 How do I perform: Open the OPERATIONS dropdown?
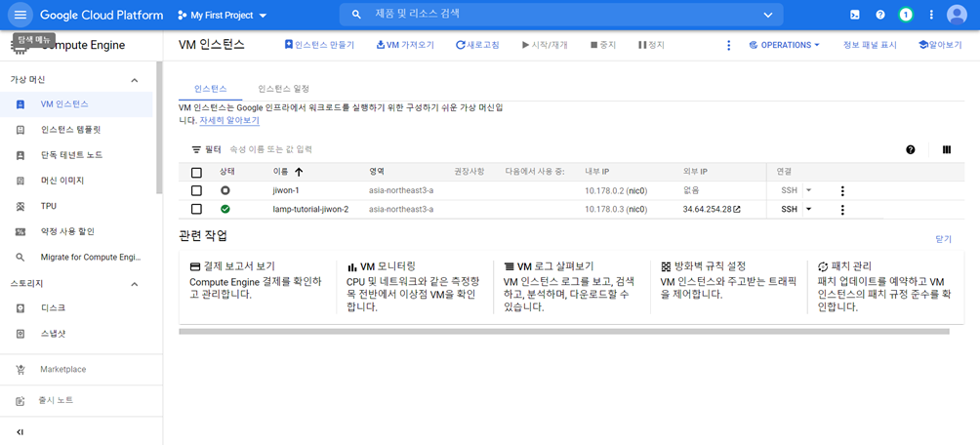(784, 45)
